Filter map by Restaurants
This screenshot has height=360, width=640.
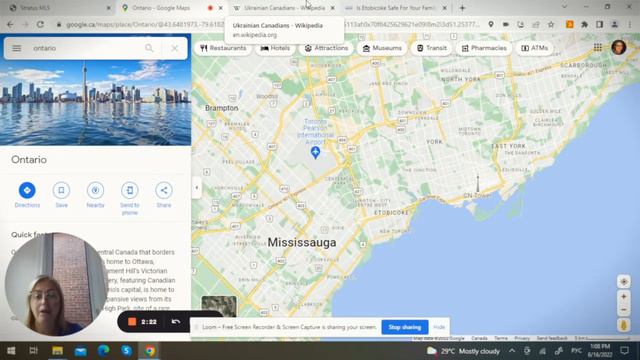[223, 48]
